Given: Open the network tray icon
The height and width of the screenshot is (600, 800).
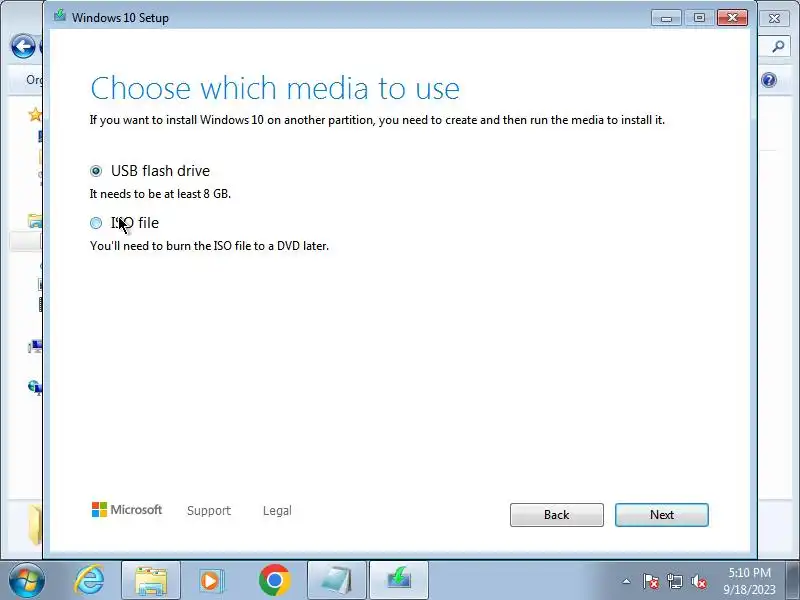Looking at the screenshot, I should [674, 581].
